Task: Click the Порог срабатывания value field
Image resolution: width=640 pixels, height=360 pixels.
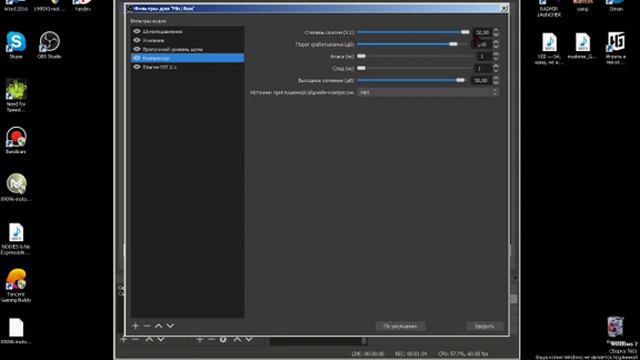Action: pos(482,44)
